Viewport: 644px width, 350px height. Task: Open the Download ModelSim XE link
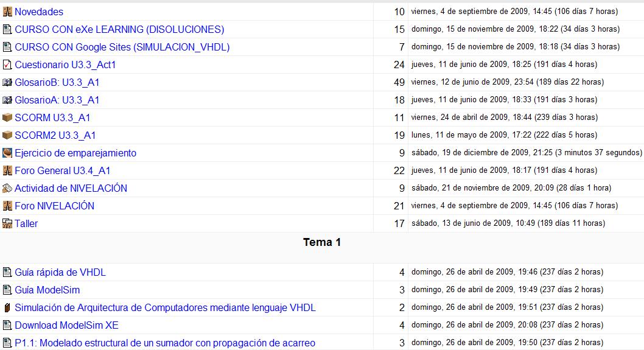63,325
